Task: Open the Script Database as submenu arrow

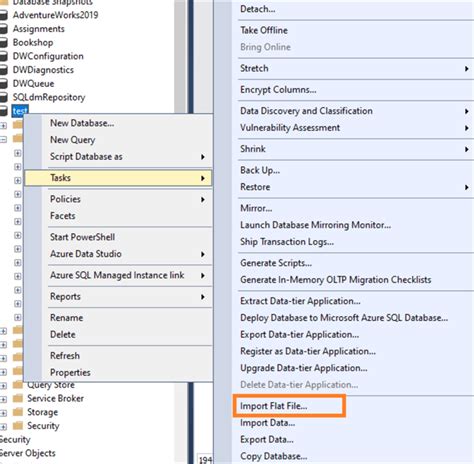Action: [203, 157]
